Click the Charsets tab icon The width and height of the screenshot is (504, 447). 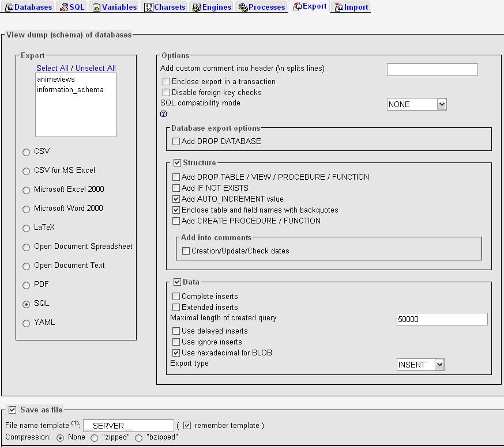pos(149,7)
